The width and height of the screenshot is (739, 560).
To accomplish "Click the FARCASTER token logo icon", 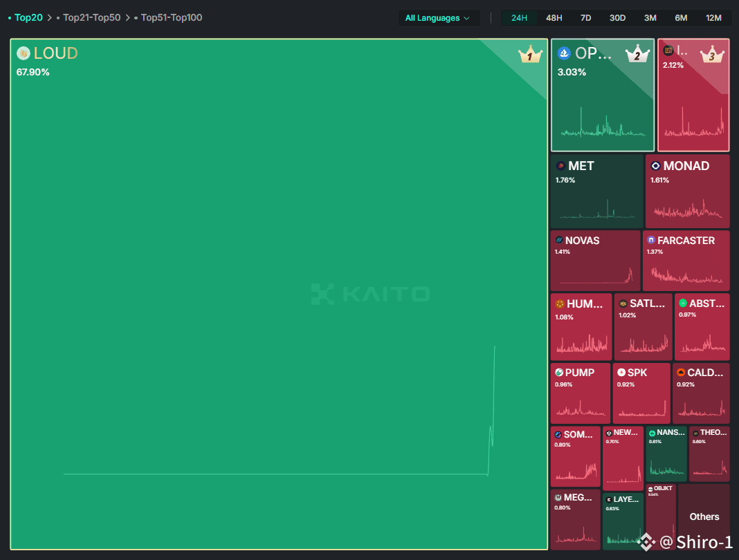I will [x=651, y=240].
